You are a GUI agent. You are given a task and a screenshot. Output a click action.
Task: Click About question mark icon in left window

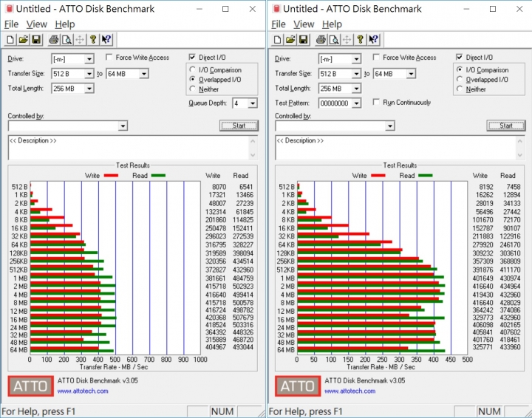(93, 40)
